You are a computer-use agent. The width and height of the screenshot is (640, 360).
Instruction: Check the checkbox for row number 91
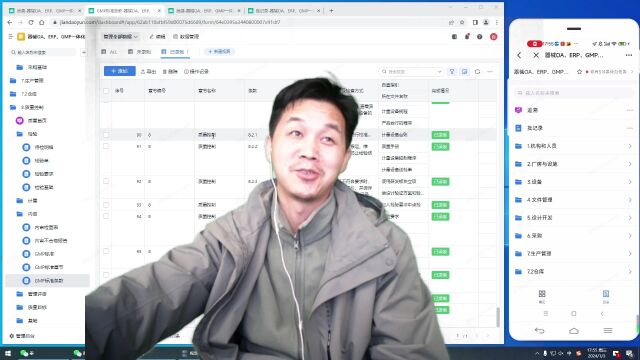point(106,146)
